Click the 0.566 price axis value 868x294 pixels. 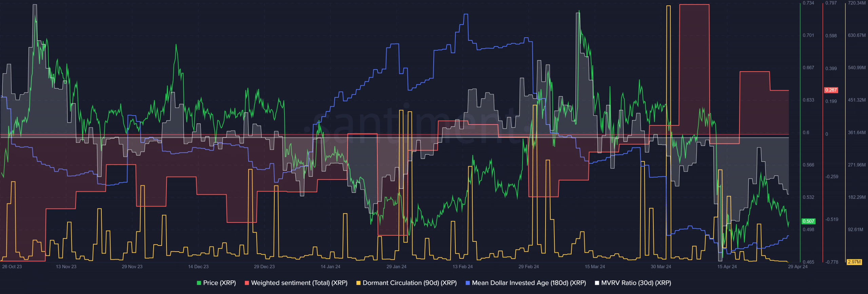pyautogui.click(x=808, y=165)
